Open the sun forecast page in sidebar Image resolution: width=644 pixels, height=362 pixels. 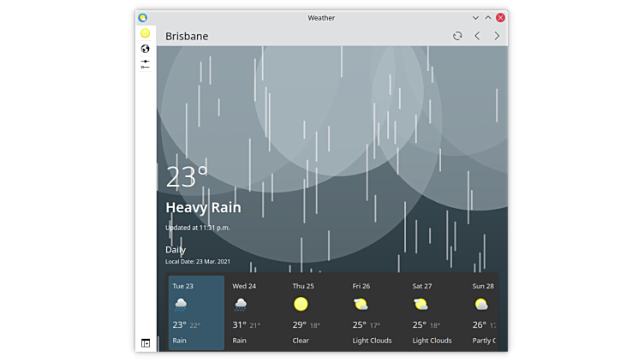point(146,33)
